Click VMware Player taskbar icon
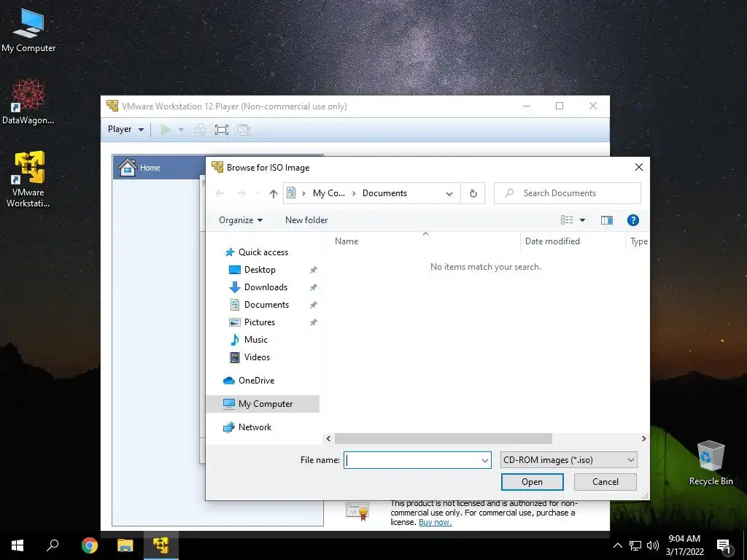 (161, 545)
